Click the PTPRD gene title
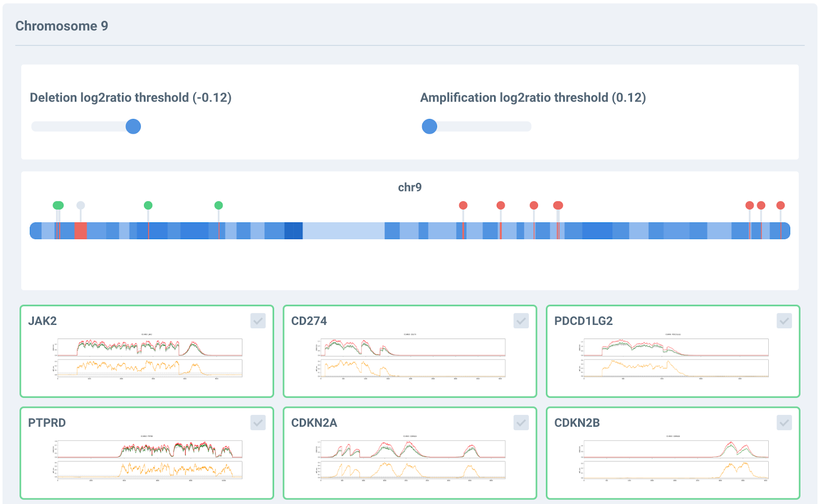 [x=47, y=423]
